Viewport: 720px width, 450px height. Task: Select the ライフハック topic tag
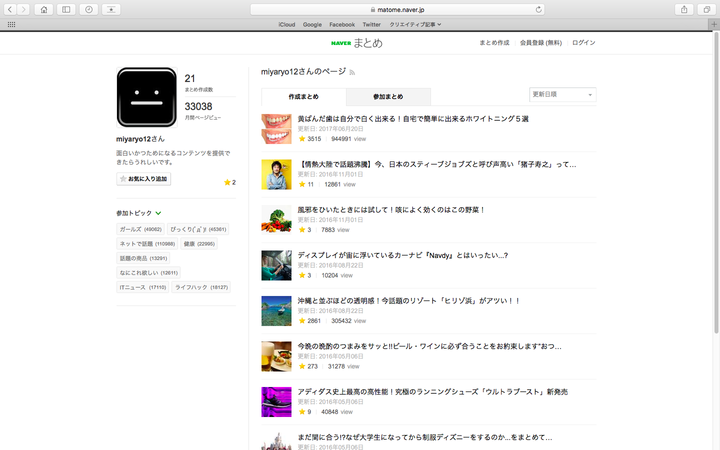201,287
